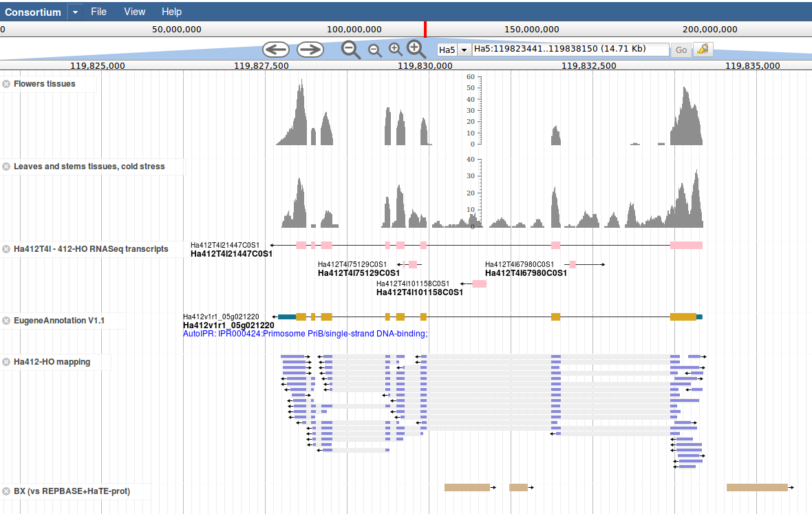Close the BX (vs REPBASE+HaTE-prot) track

pyautogui.click(x=6, y=491)
